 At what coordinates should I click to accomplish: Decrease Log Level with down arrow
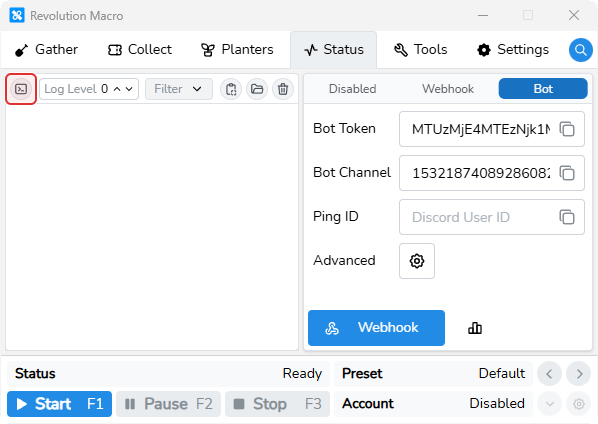click(x=129, y=89)
